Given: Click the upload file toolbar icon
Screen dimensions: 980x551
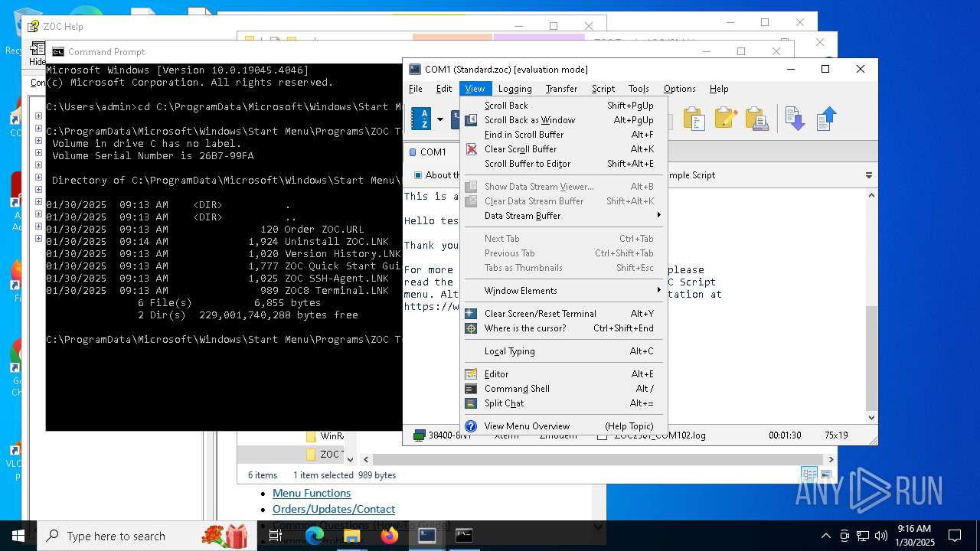Looking at the screenshot, I should [826, 119].
